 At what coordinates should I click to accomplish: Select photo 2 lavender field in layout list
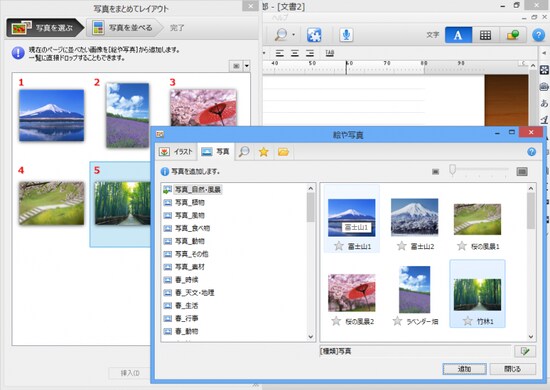(127, 115)
